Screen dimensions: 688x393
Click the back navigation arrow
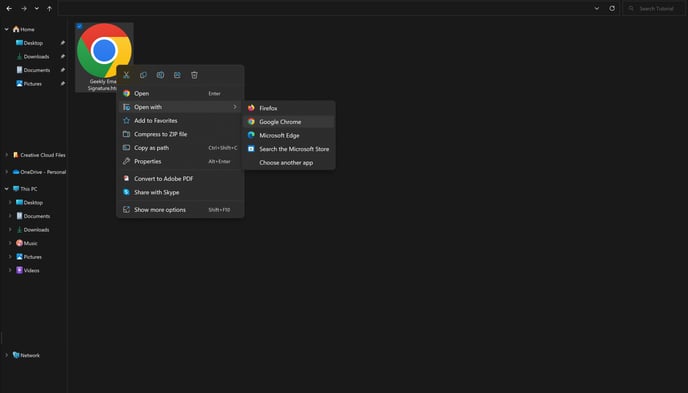click(x=9, y=8)
